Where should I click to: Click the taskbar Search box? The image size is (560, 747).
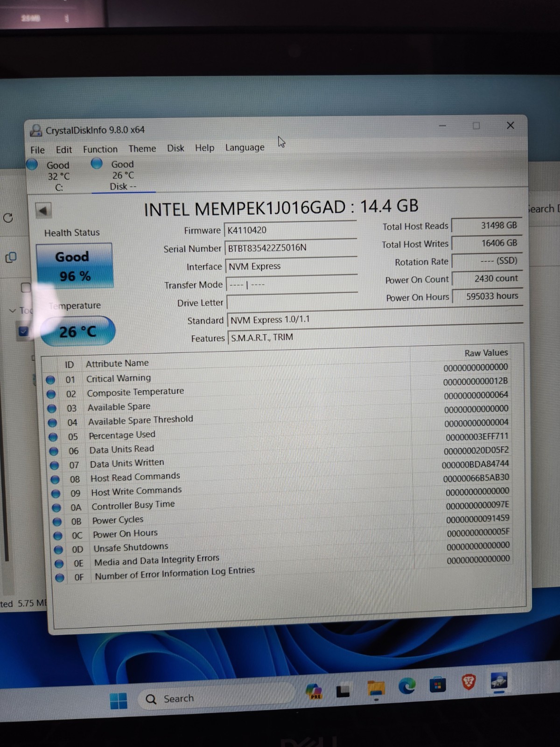coord(216,698)
